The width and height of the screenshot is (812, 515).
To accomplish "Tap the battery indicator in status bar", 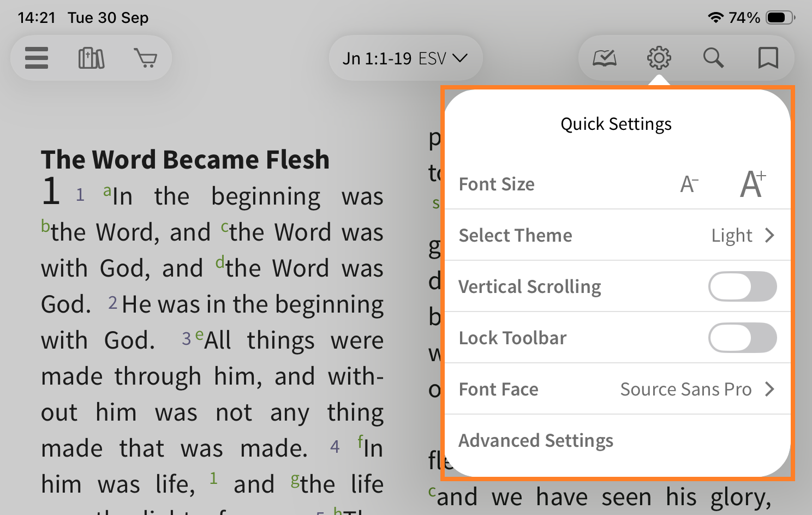I will click(x=781, y=17).
